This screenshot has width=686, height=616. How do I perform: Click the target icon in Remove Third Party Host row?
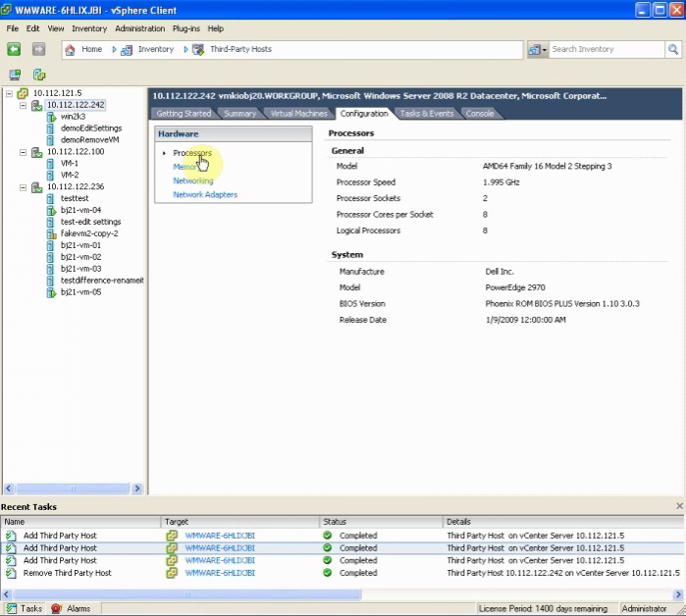pyautogui.click(x=172, y=573)
